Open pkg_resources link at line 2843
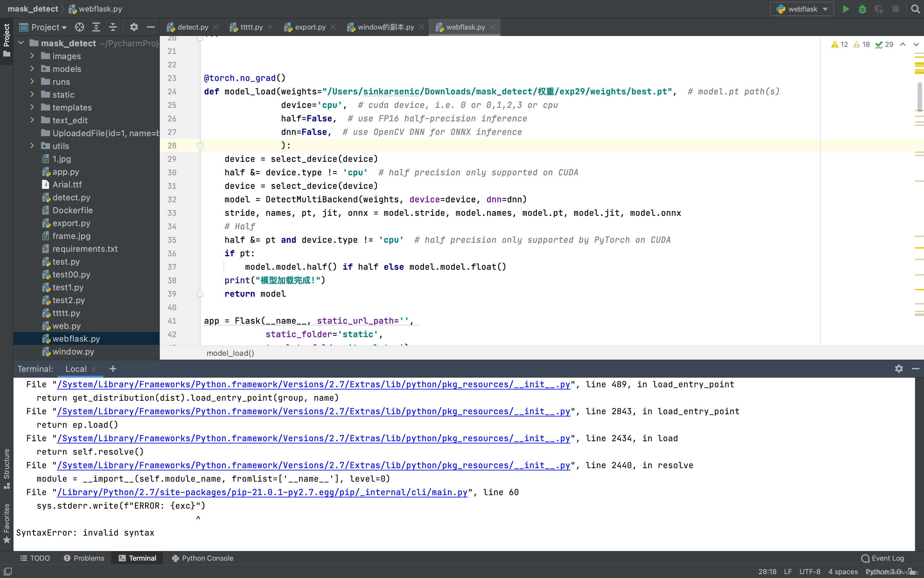Image resolution: width=924 pixels, height=578 pixels. coord(313,411)
